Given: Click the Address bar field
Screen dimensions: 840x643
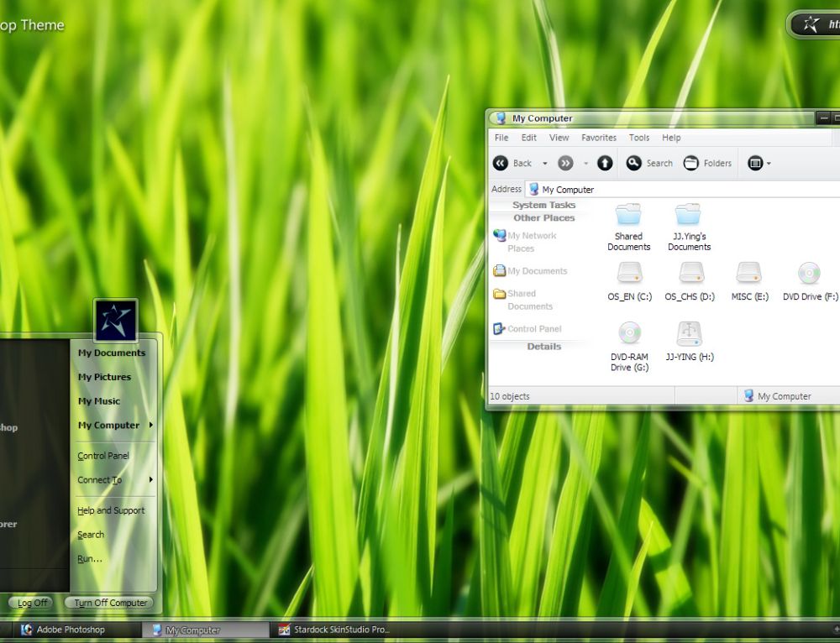Looking at the screenshot, I should point(680,190).
